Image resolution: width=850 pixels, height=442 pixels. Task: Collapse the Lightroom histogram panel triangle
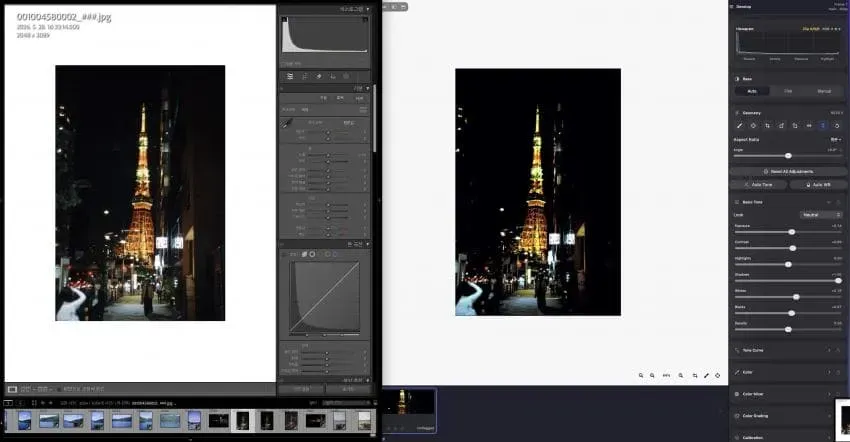tap(368, 9)
